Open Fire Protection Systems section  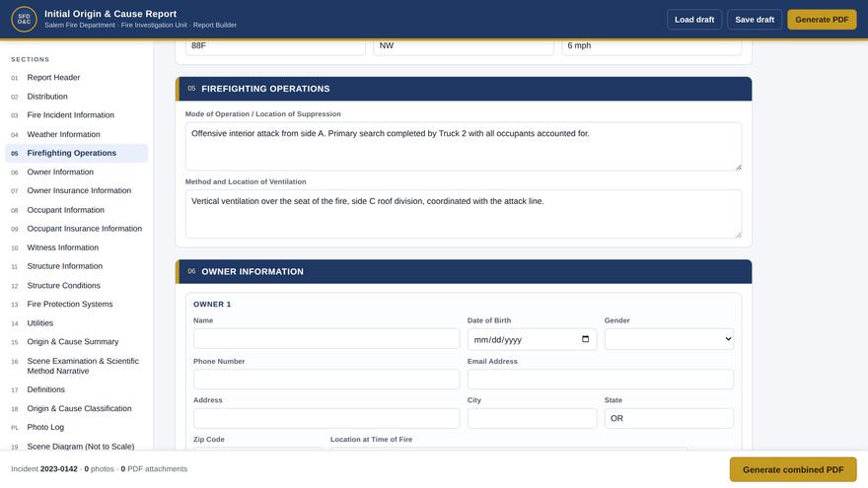click(76, 304)
